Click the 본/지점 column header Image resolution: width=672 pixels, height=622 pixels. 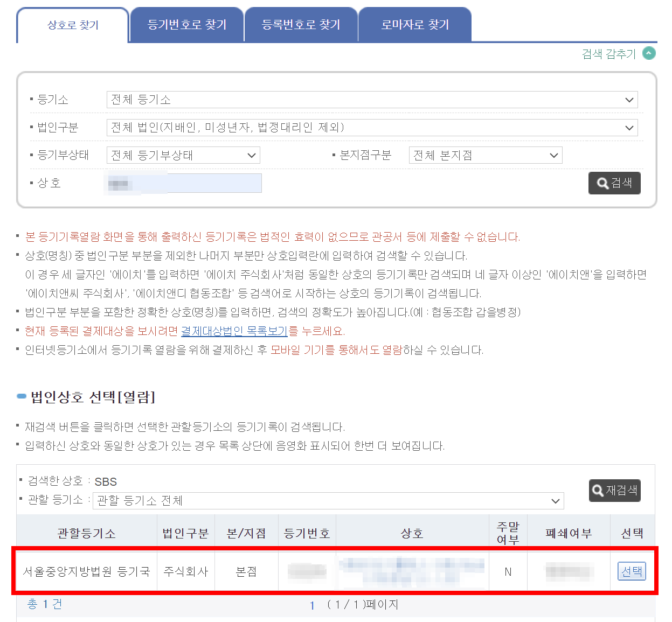coord(246,533)
